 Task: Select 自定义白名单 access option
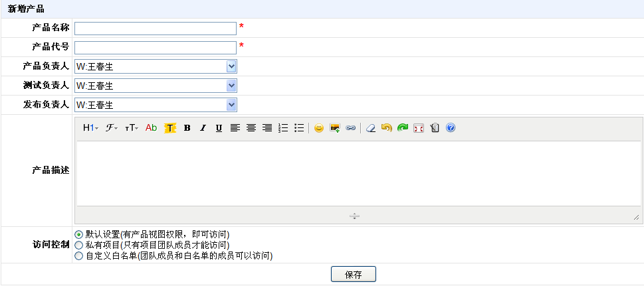click(78, 256)
